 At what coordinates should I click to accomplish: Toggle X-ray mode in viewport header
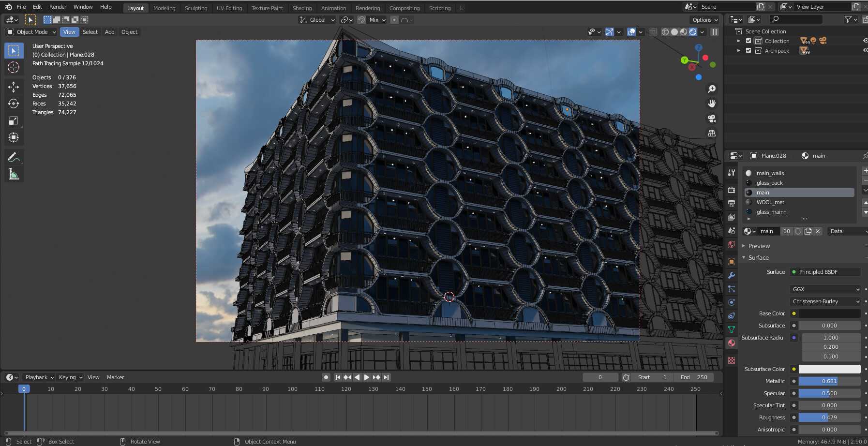click(x=653, y=32)
